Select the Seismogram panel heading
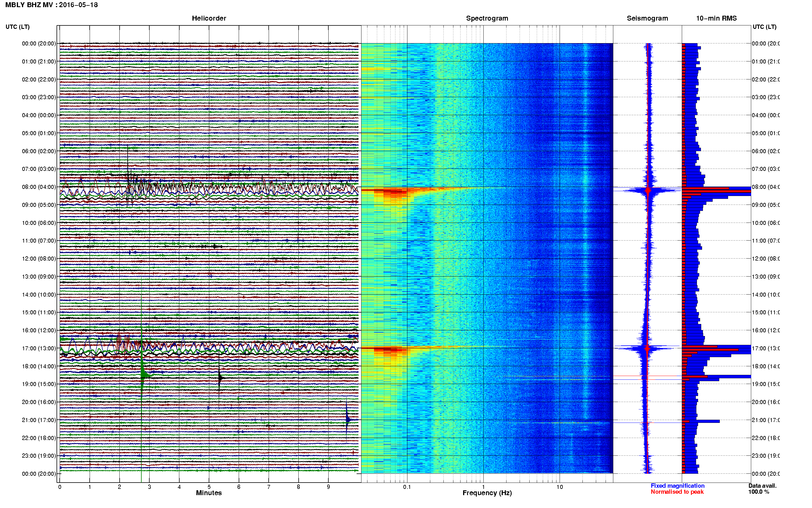Image resolution: width=812 pixels, height=508 pixels. [647, 19]
